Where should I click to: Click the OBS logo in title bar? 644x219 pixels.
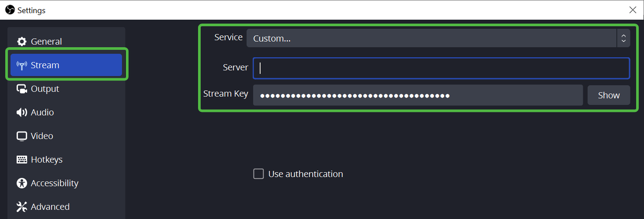point(10,10)
